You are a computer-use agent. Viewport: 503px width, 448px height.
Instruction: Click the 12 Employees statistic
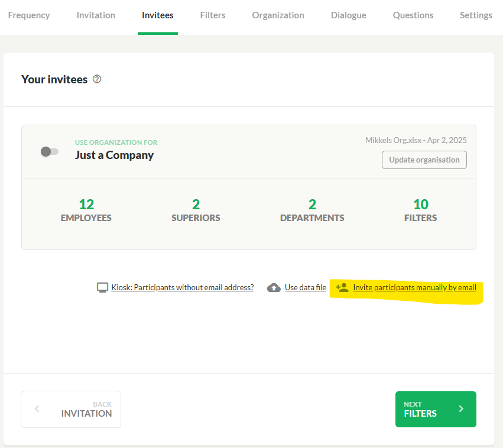[x=86, y=210]
